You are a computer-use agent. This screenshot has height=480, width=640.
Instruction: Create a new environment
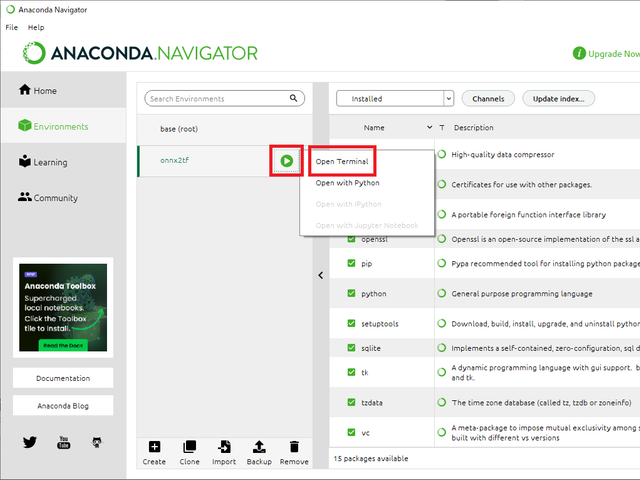(x=154, y=453)
